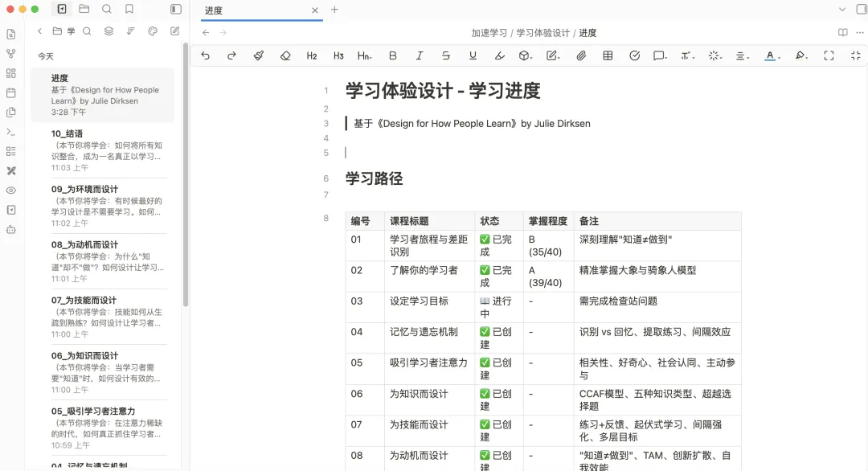Open the folder view in title bar

(84, 9)
